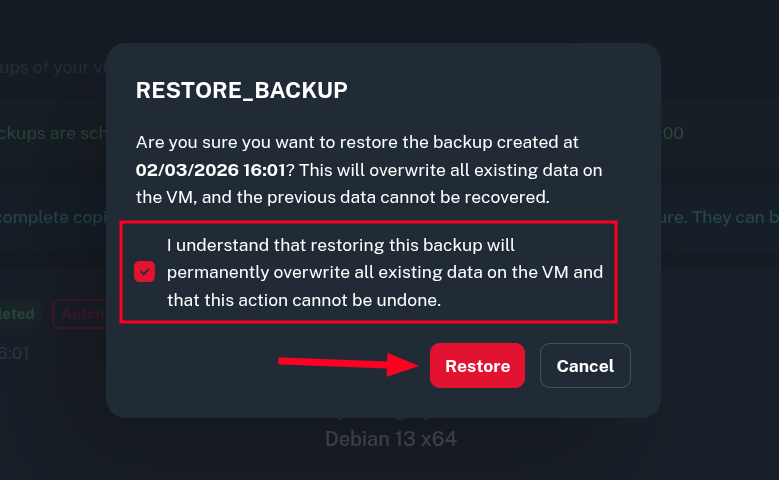Click 'that this action cannot be undone' text

(x=304, y=300)
